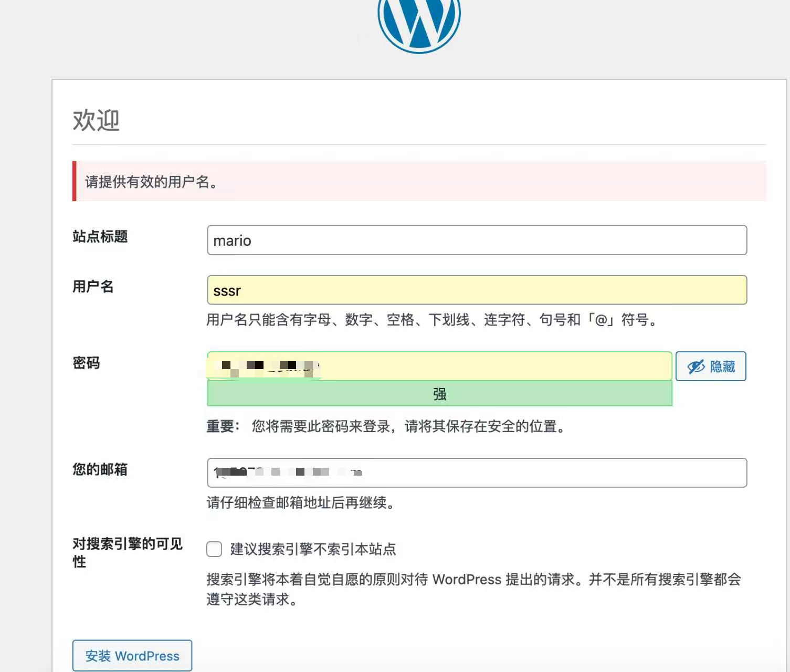Click the 站点标题 field label
The image size is (790, 672).
[100, 237]
